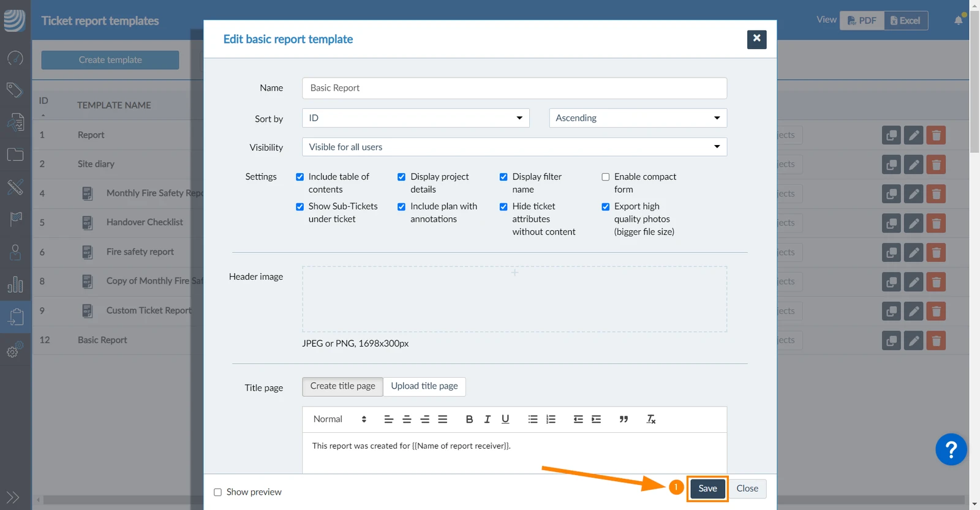Uncheck Show Sub-Tickets under ticket
The image size is (980, 510).
[300, 207]
